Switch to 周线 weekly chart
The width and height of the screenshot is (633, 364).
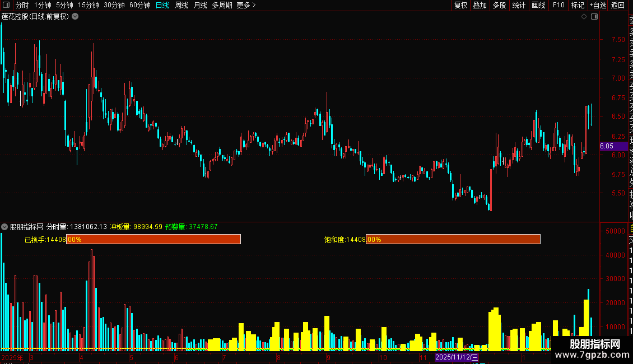(181, 5)
